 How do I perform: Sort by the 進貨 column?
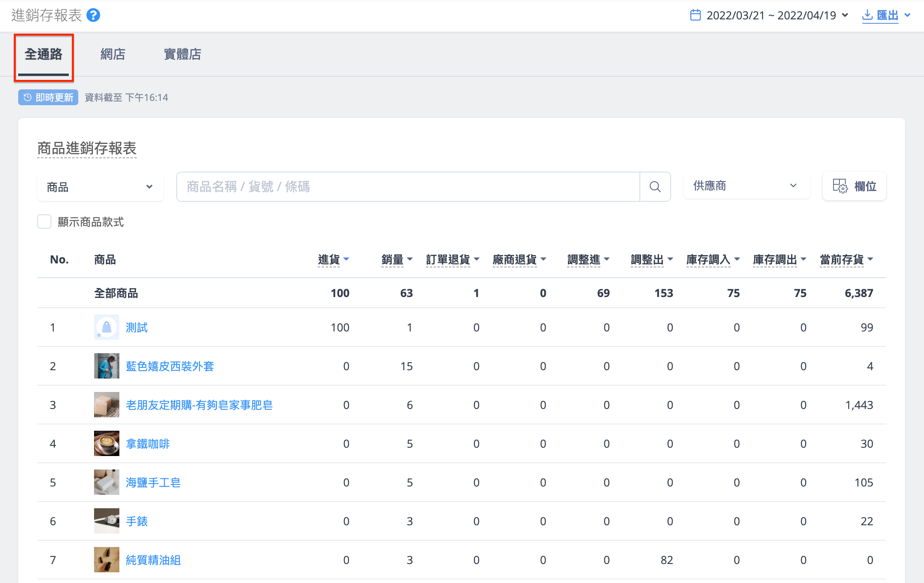tap(334, 259)
